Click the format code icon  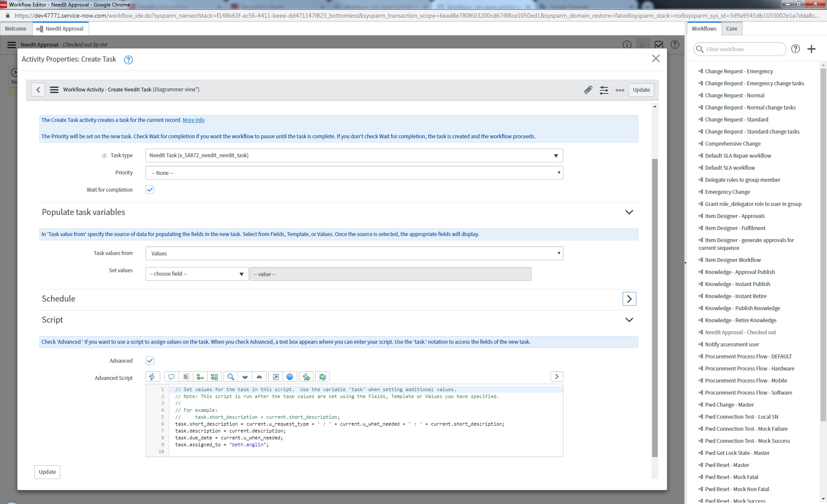point(186,377)
